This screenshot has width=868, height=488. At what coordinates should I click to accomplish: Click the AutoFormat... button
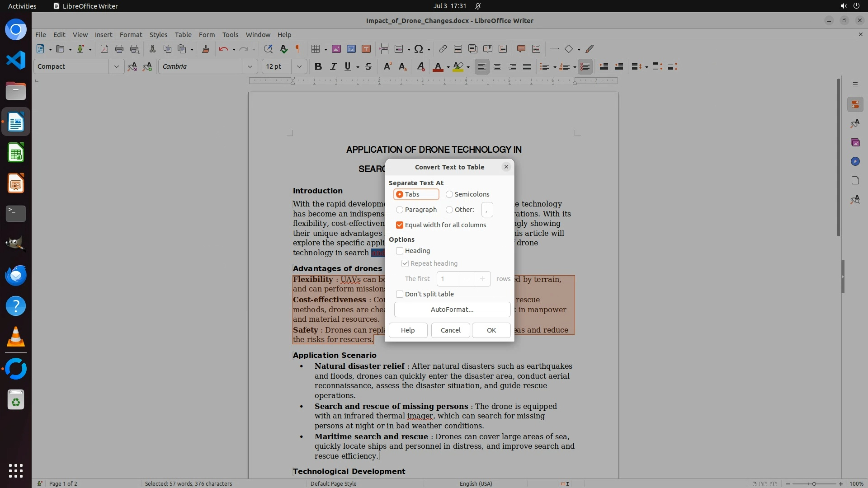tap(452, 310)
